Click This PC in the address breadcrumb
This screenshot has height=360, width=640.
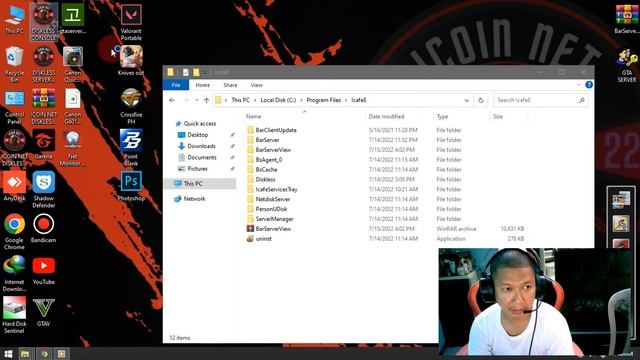240,100
